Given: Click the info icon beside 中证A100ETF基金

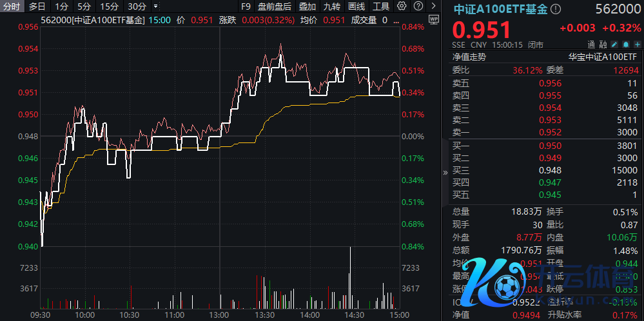Looking at the screenshot, I should (556, 10).
